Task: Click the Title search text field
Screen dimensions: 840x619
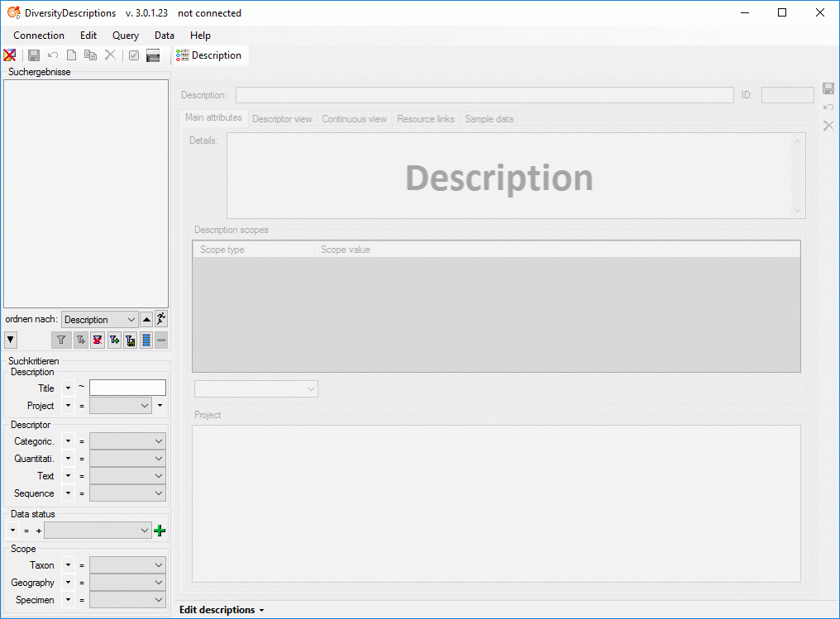Action: (x=127, y=388)
